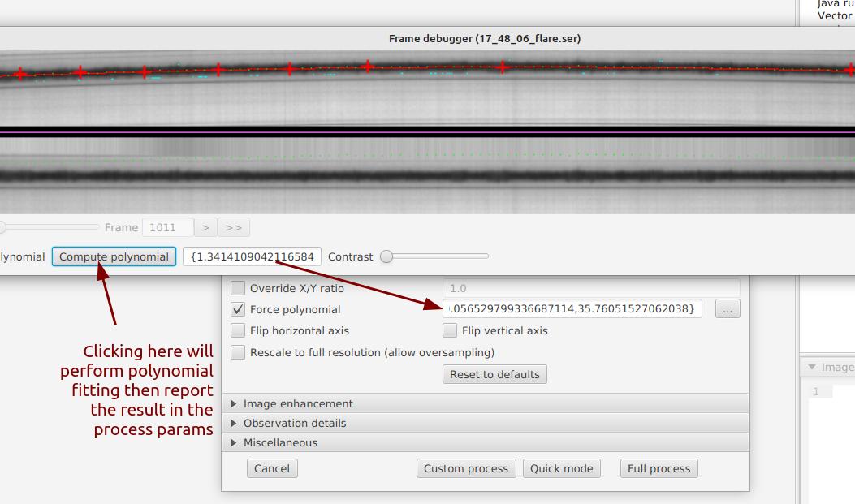
Task: Expand the Image enhancement section
Action: tap(298, 403)
